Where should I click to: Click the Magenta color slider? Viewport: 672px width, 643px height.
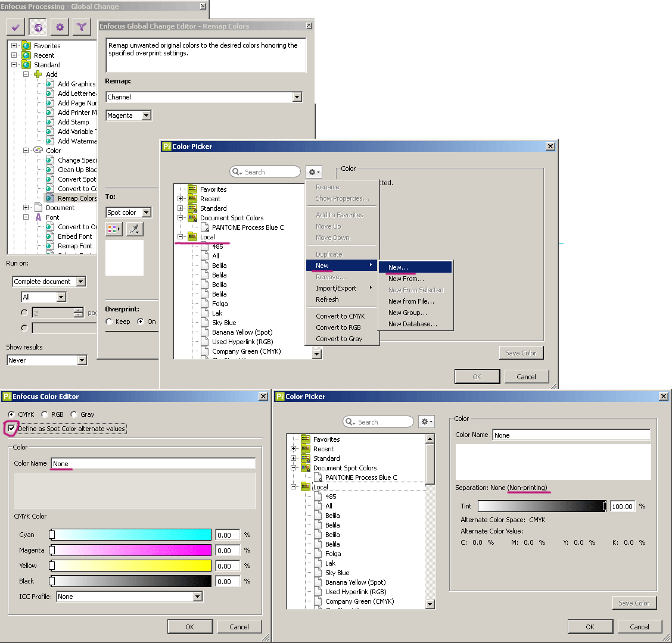pos(130,550)
